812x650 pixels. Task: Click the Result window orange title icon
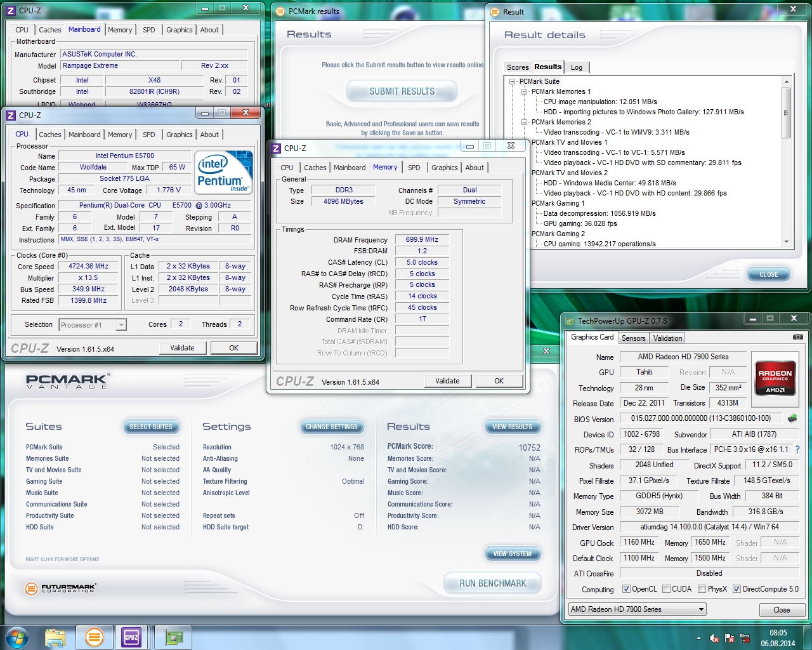point(495,11)
